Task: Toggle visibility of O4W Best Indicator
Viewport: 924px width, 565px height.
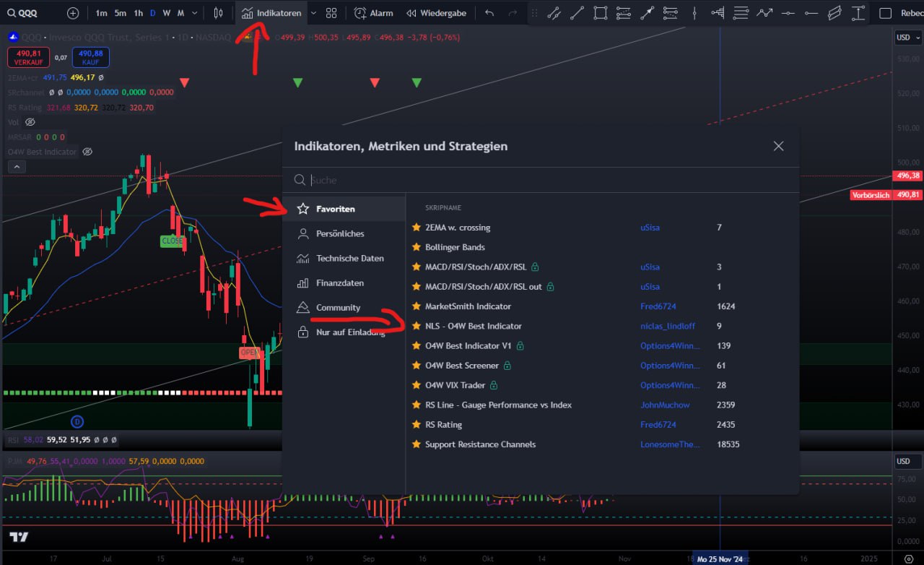Action: [87, 152]
